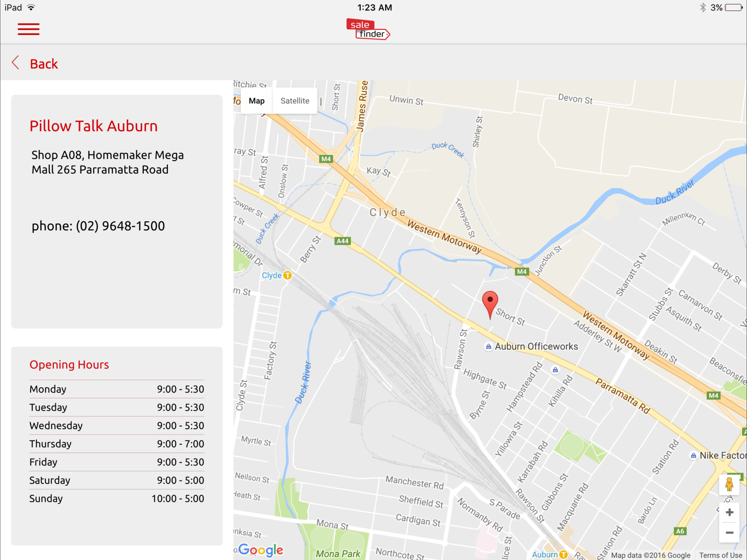
Task: Click the Devon St label
Action: [575, 99]
